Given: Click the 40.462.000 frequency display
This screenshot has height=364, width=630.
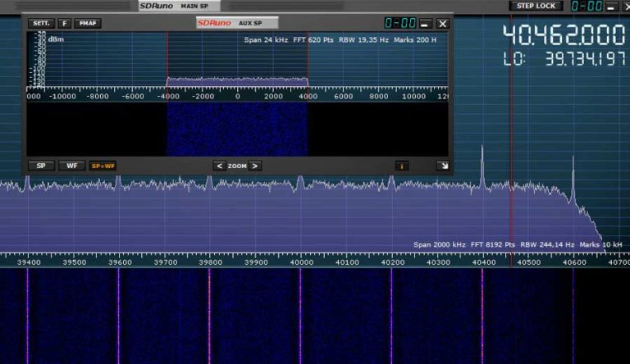Looking at the screenshot, I should click(x=564, y=35).
